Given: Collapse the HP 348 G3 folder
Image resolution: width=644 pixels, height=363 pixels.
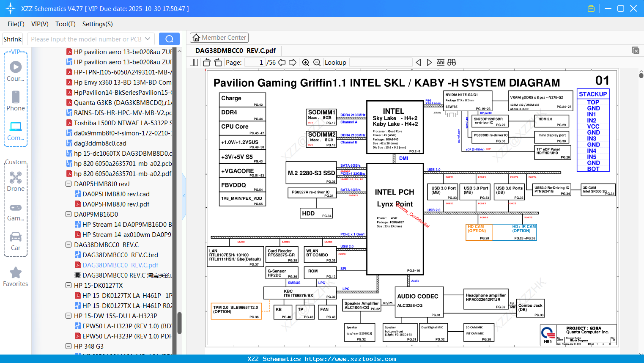Looking at the screenshot, I should coord(69,346).
